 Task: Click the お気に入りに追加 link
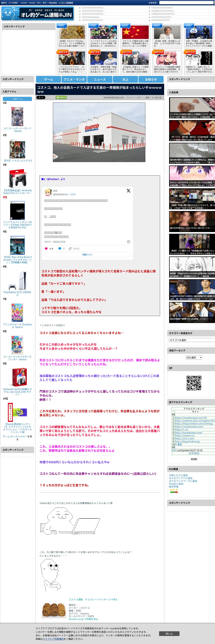[x=178, y=475]
